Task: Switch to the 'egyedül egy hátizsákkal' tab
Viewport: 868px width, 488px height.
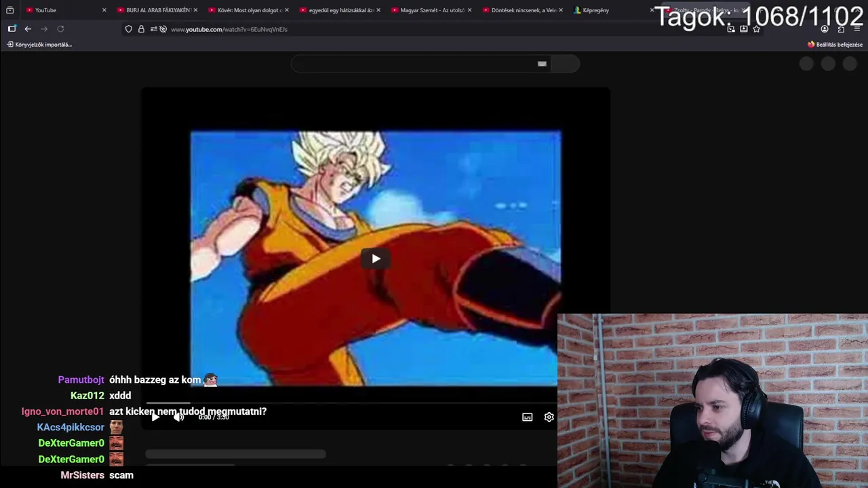Action: tap(339, 10)
